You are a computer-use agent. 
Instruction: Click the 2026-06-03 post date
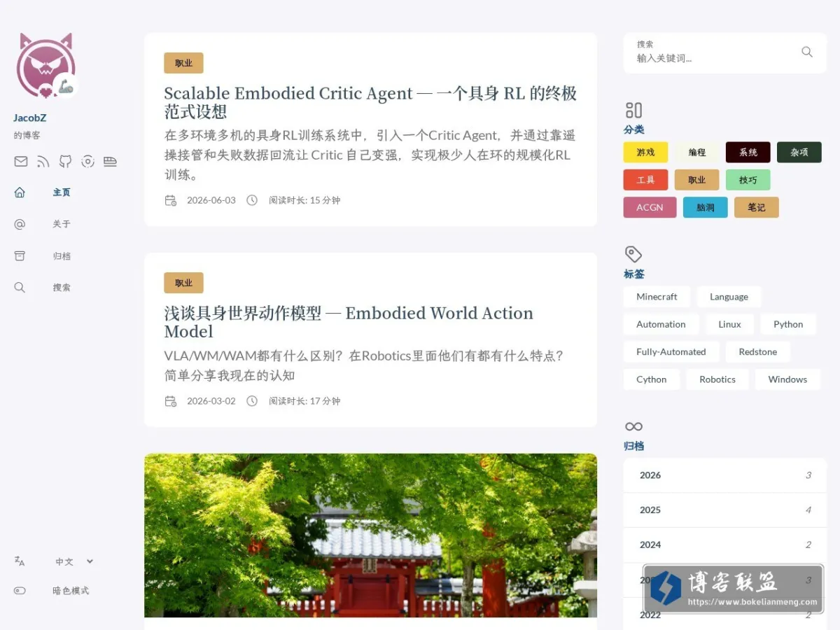(211, 200)
